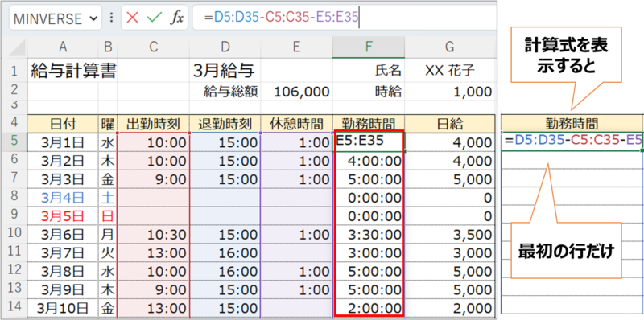Click the cell titled 給与計算書
Image resolution: width=644 pixels, height=320 pixels.
[73, 71]
